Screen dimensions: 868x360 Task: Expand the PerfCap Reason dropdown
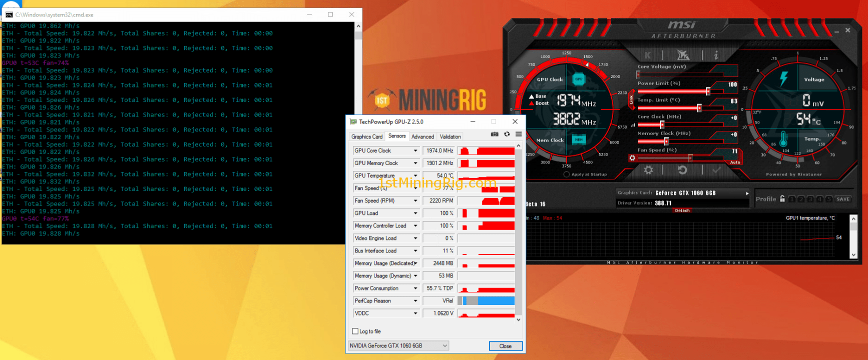pyautogui.click(x=415, y=300)
